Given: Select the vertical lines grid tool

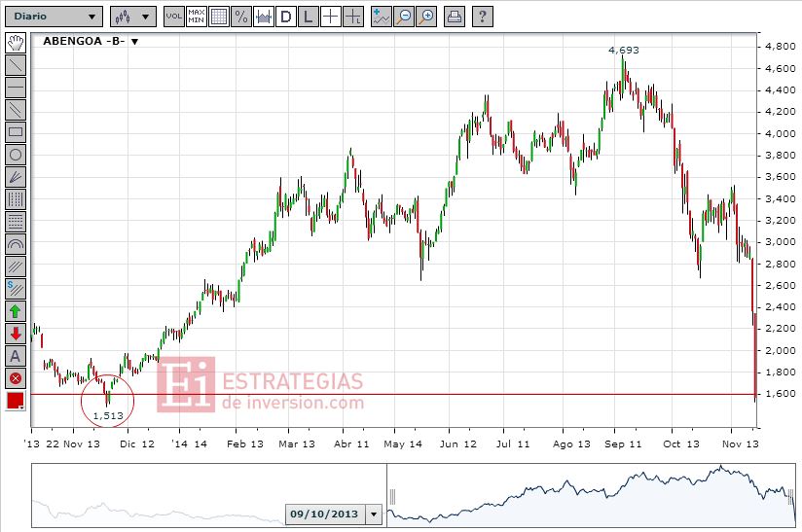Looking at the screenshot, I should click(x=16, y=199).
